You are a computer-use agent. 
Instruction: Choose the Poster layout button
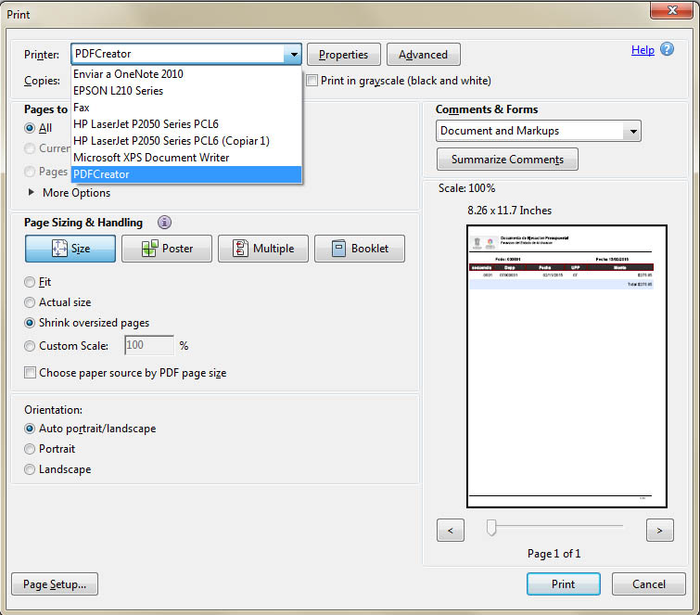point(167,249)
